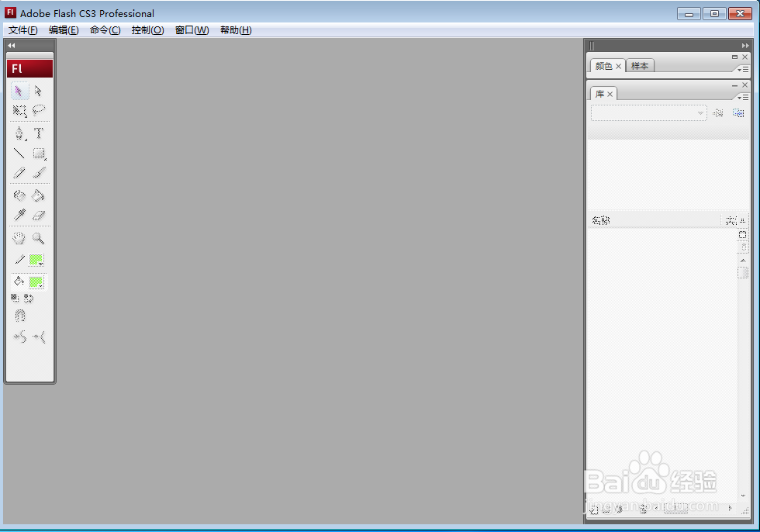
Task: Select the Free Transform tool
Action: click(x=19, y=110)
